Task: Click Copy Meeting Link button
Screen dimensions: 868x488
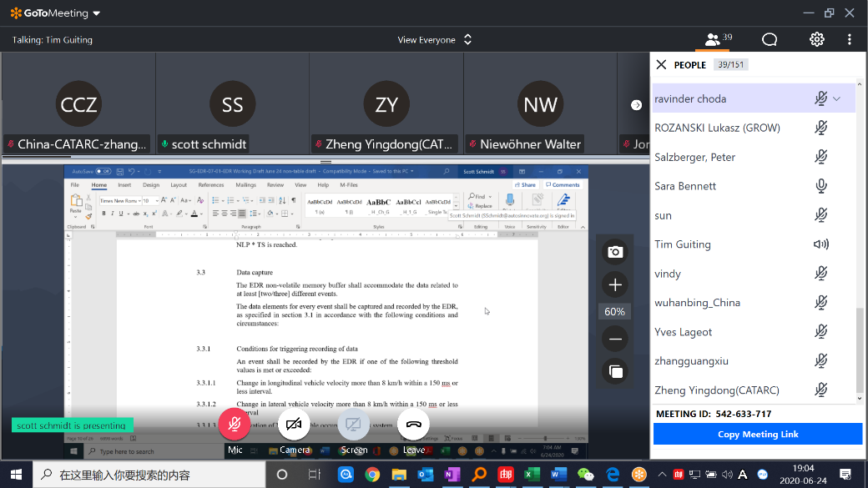Action: pyautogui.click(x=757, y=434)
